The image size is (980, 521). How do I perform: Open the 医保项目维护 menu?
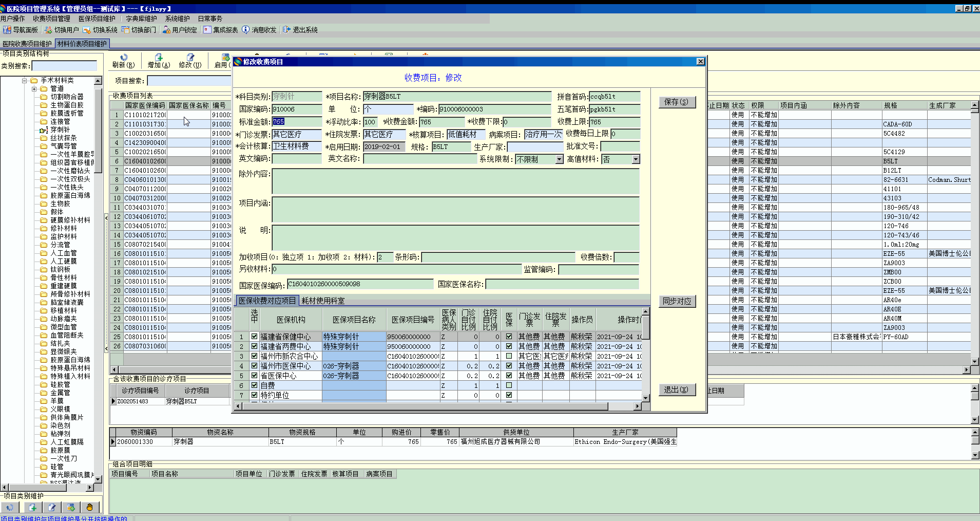pyautogui.click(x=97, y=18)
